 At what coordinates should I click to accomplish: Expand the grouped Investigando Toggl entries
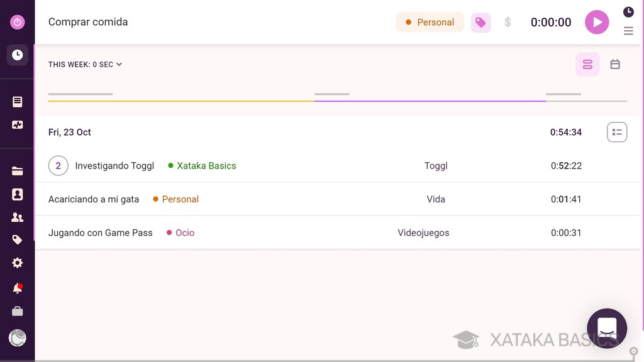pos(58,165)
